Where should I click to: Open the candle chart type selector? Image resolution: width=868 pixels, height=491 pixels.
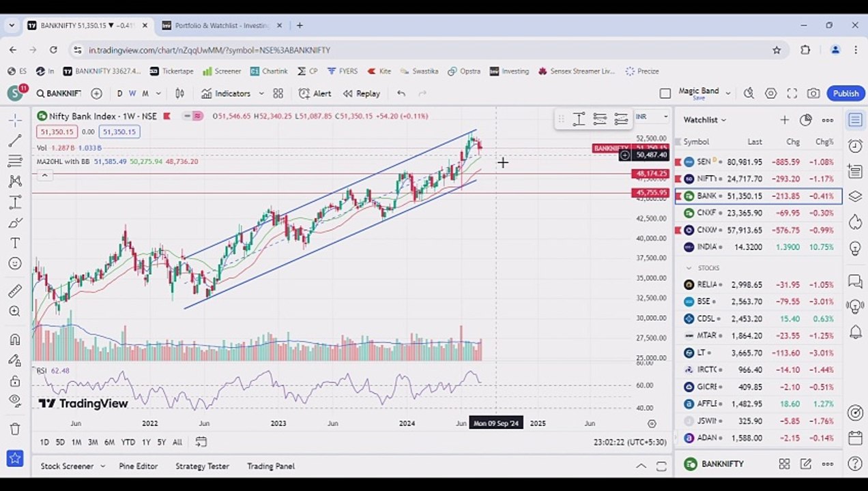[x=180, y=93]
